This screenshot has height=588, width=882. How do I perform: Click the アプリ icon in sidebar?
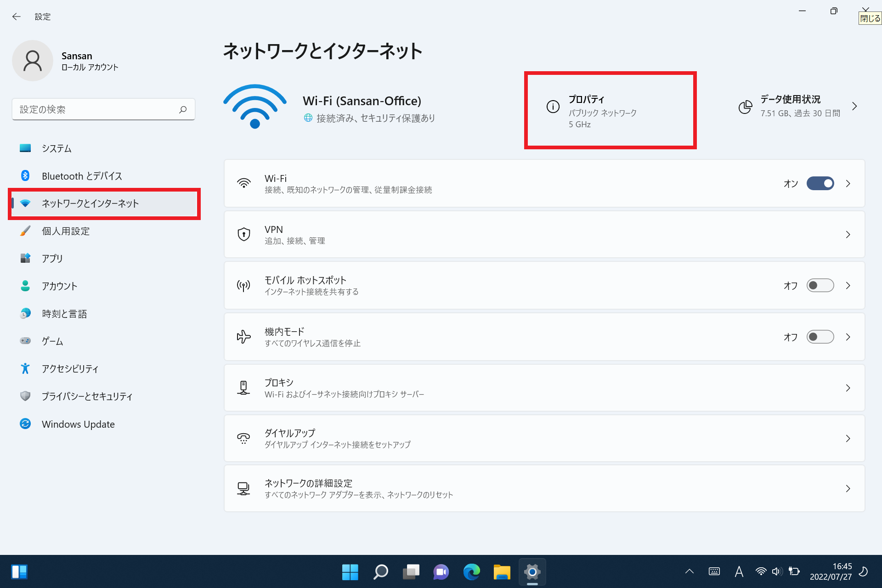coord(25,258)
